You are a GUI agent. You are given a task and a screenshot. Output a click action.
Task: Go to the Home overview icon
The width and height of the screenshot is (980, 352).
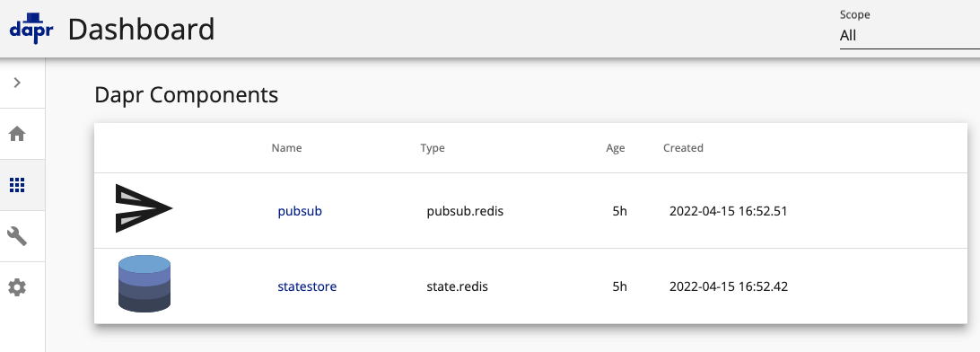coord(17,134)
